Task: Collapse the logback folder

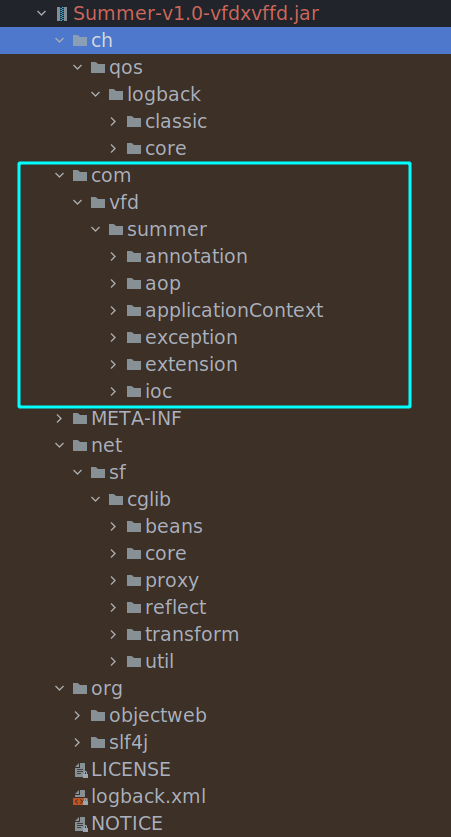Action: 96,94
